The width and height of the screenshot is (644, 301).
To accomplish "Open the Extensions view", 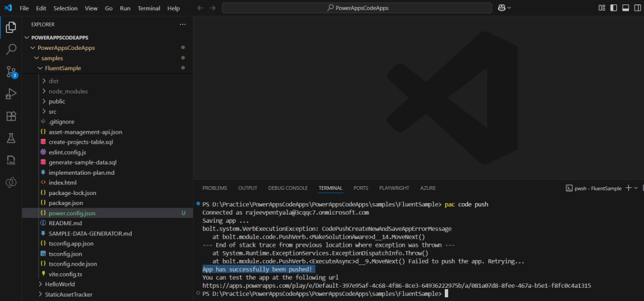I will tap(11, 116).
